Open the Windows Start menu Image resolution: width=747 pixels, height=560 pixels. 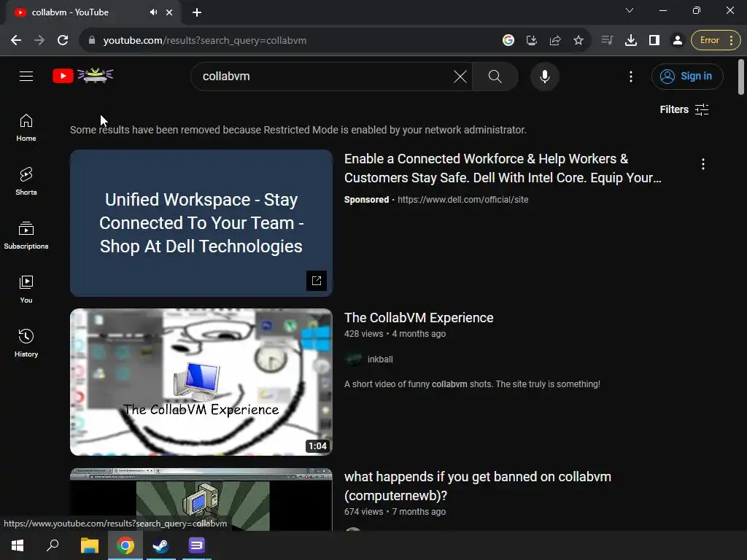point(18,545)
